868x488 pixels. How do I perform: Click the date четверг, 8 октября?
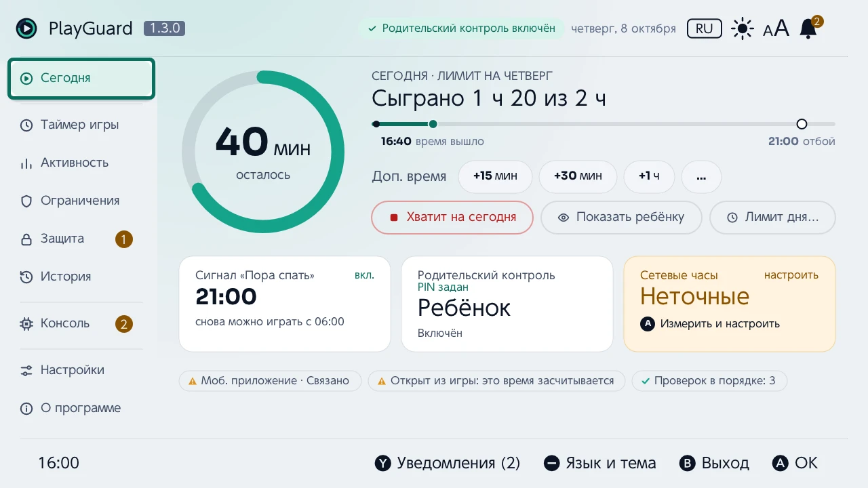pyautogui.click(x=623, y=28)
